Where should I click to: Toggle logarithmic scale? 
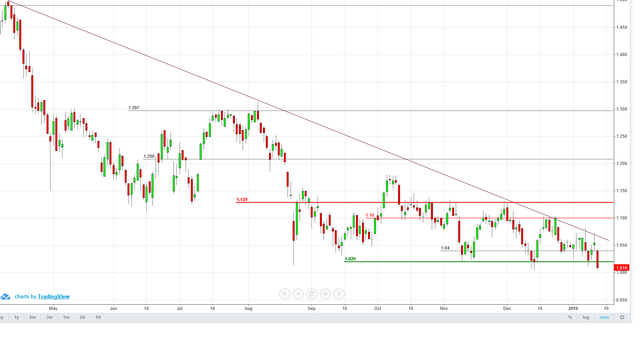(x=586, y=317)
